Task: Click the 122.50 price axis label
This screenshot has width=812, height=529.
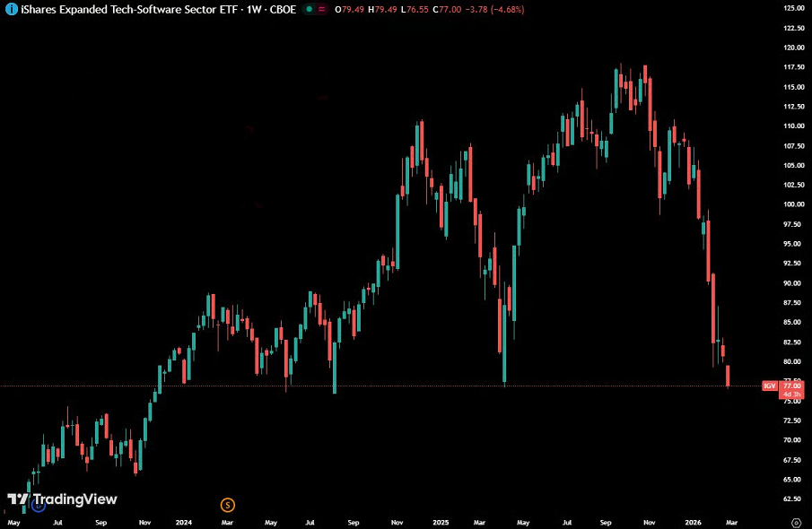Action: click(x=794, y=28)
